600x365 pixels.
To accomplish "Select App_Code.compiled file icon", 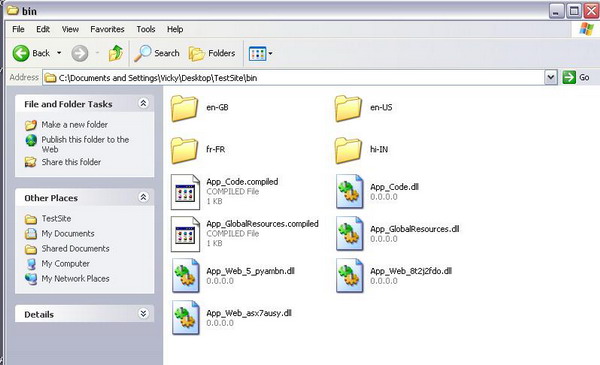I will pyautogui.click(x=185, y=192).
